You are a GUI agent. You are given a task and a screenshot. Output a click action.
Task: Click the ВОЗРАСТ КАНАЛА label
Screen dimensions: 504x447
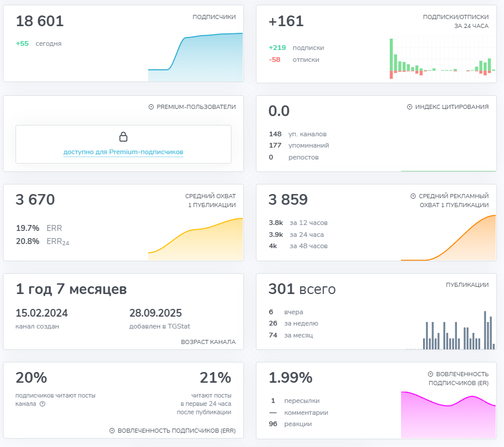(x=208, y=342)
